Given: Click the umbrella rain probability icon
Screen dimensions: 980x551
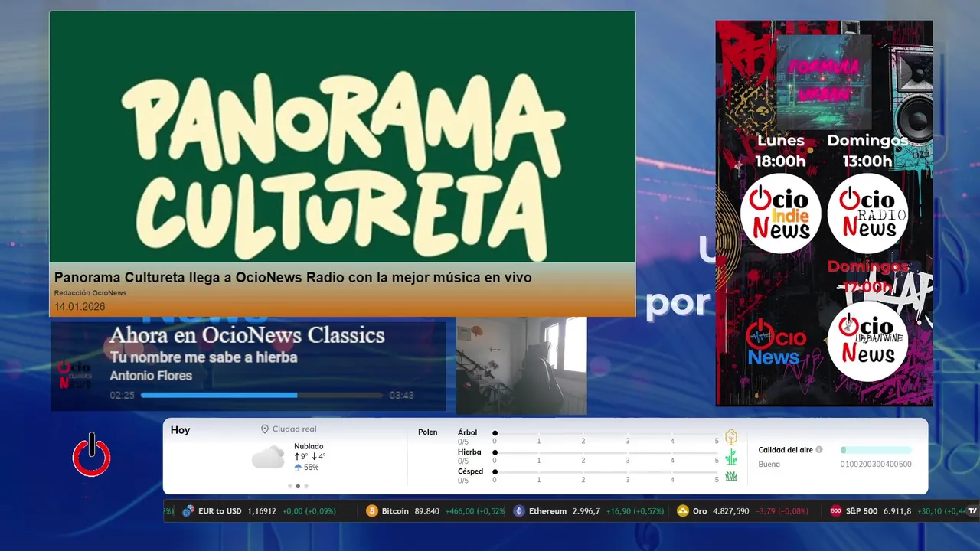Looking at the screenshot, I should pyautogui.click(x=298, y=468).
